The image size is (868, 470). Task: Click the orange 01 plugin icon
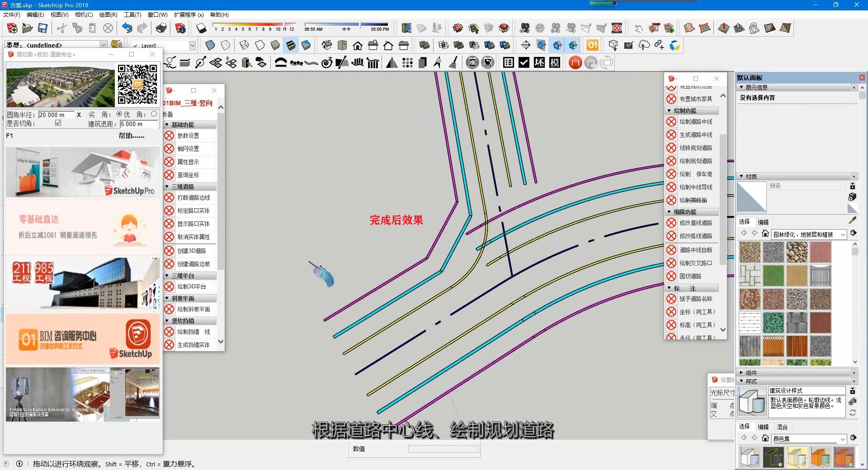click(592, 45)
